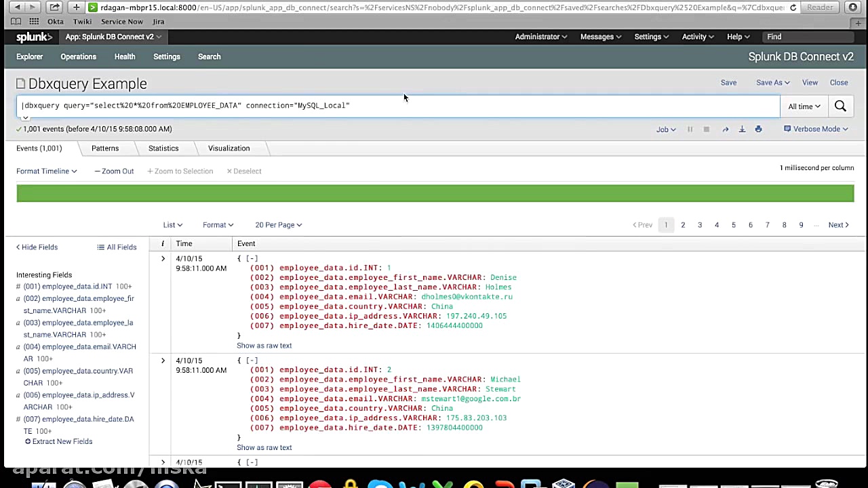Open a new tab with plus button
Image resolution: width=868 pixels, height=488 pixels.
point(76,7)
